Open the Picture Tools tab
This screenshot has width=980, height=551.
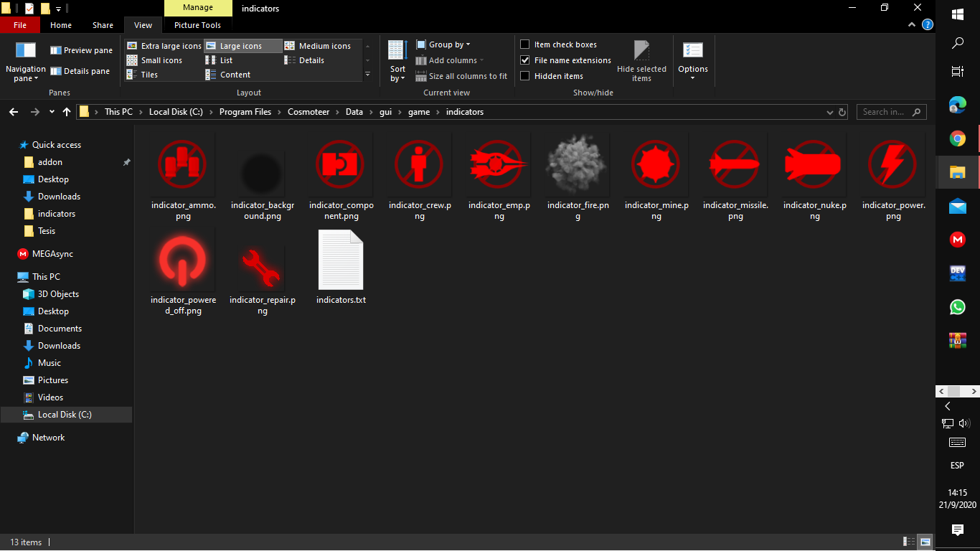click(x=197, y=25)
